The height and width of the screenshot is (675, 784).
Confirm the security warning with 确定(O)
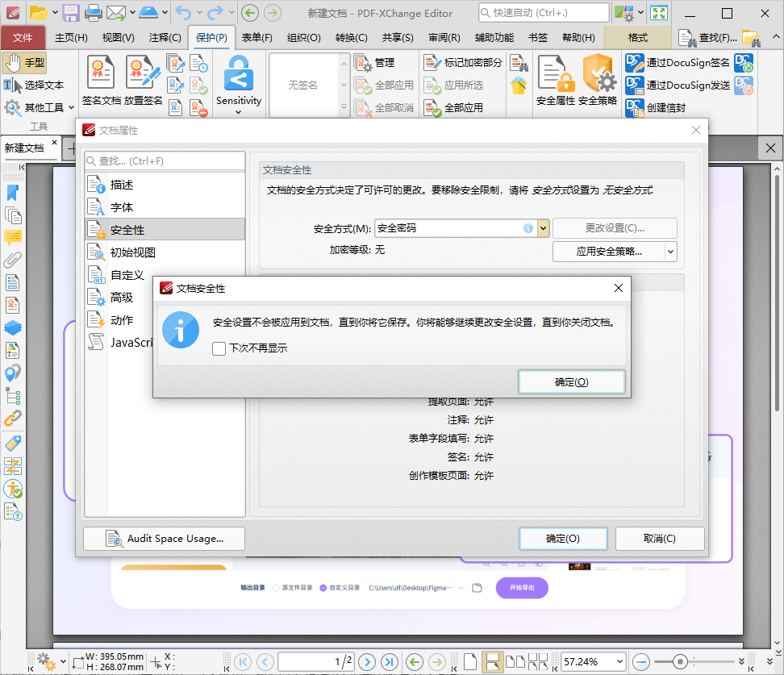[x=571, y=381]
